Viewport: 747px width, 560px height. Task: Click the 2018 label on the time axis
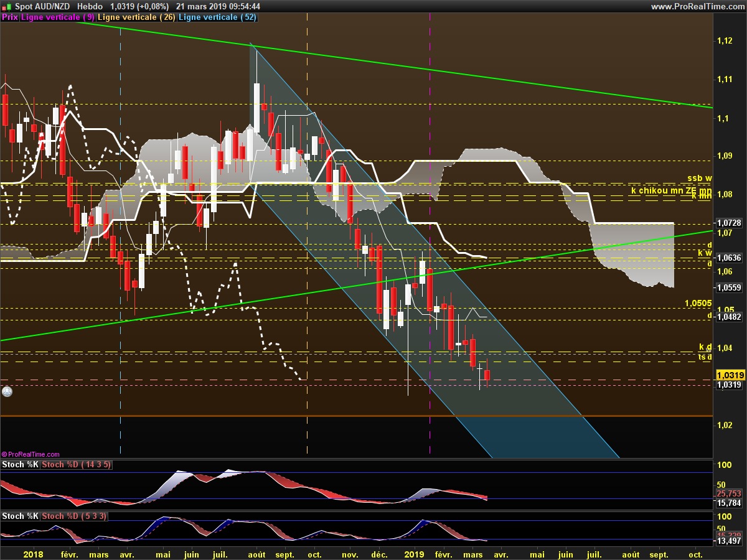[32, 554]
